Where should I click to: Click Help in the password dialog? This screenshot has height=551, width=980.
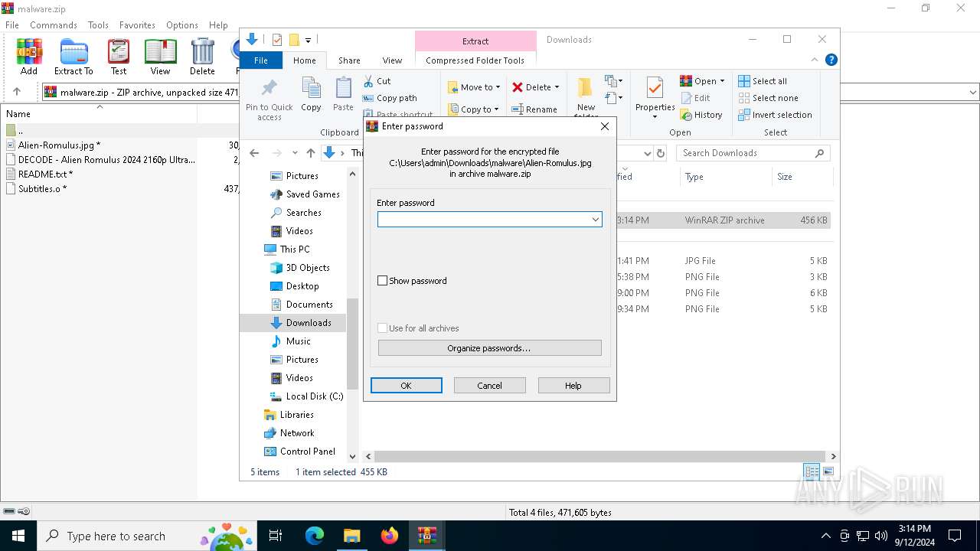point(573,386)
